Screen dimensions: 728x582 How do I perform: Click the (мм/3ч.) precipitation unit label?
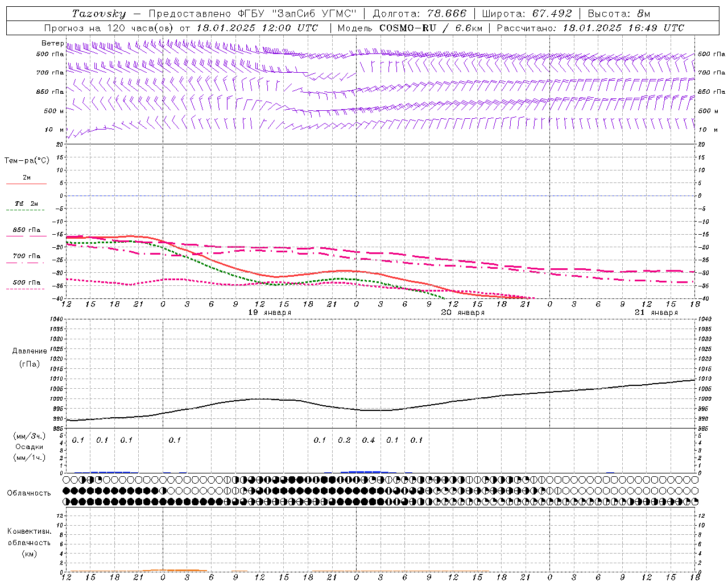tap(29, 436)
